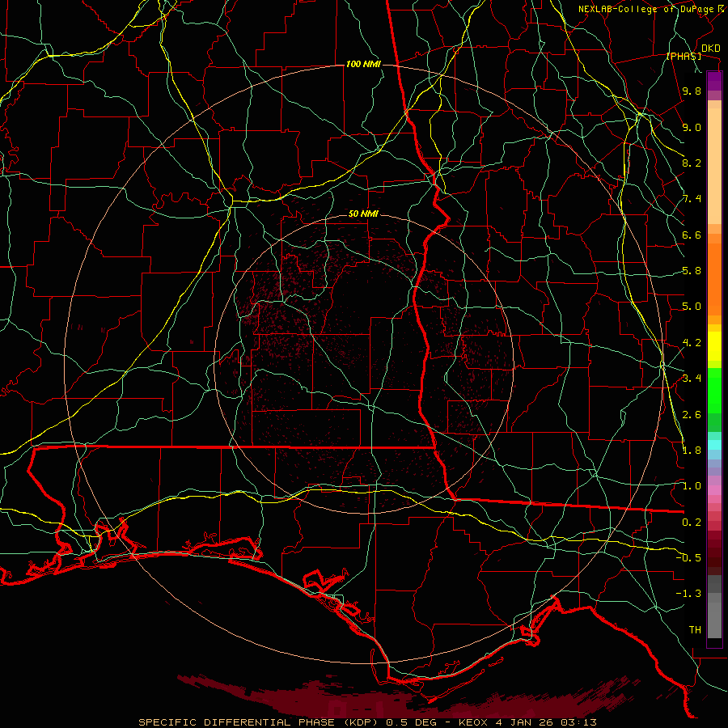Click the yellow segment of the color bar

click(x=714, y=346)
